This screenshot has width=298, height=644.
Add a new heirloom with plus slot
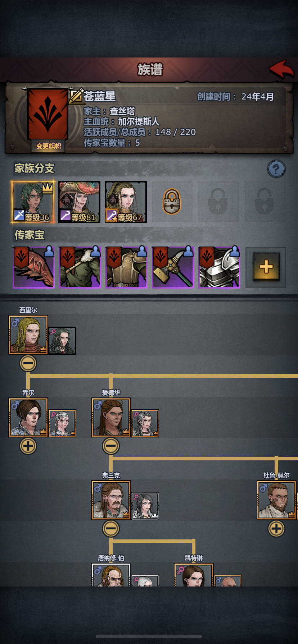click(266, 267)
